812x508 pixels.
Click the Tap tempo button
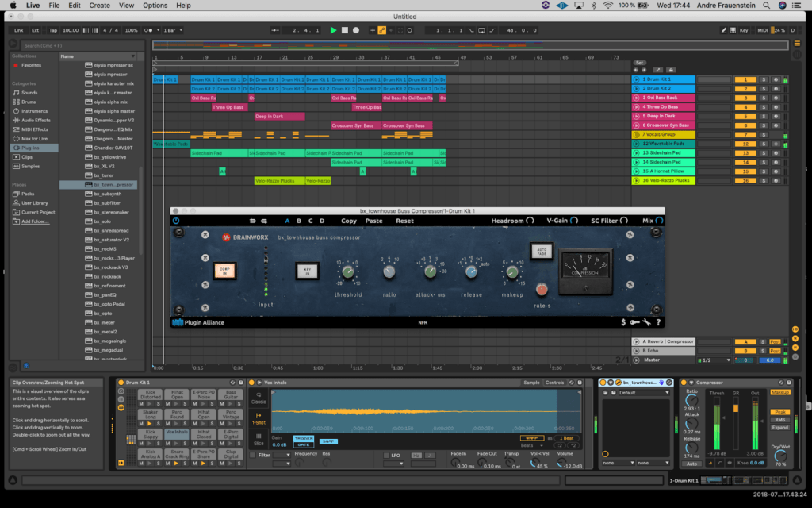53,30
